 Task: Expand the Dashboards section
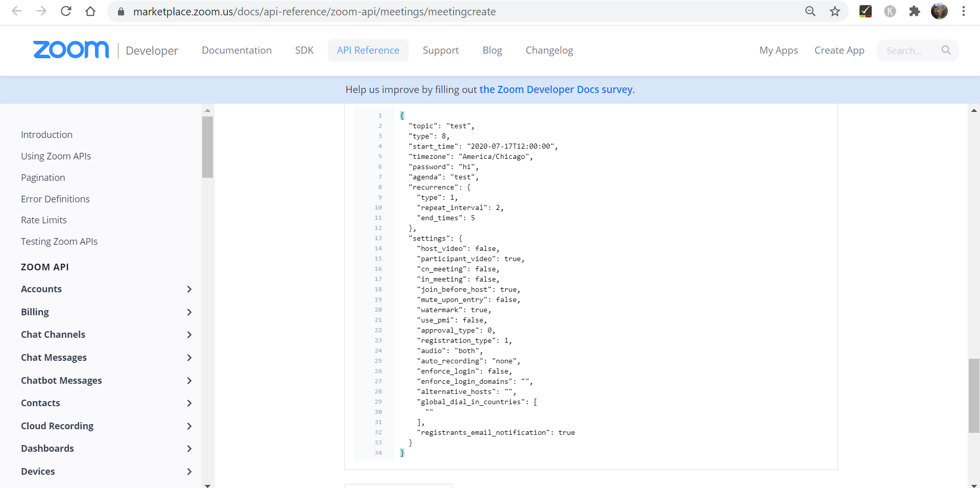(x=189, y=449)
